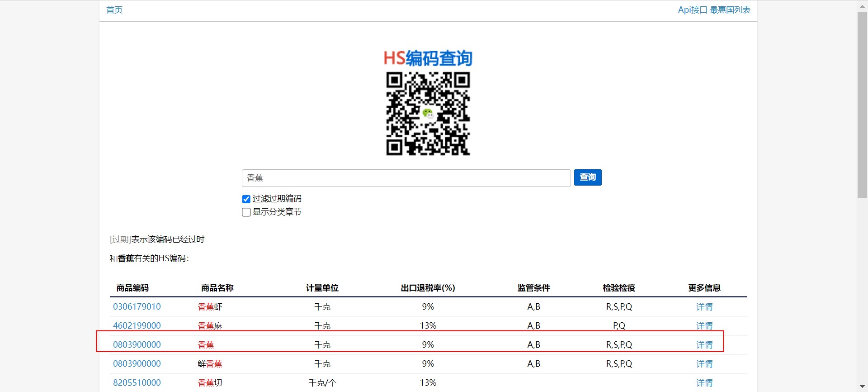Click the [过期] legend text
This screenshot has height=392, width=868.
point(120,239)
